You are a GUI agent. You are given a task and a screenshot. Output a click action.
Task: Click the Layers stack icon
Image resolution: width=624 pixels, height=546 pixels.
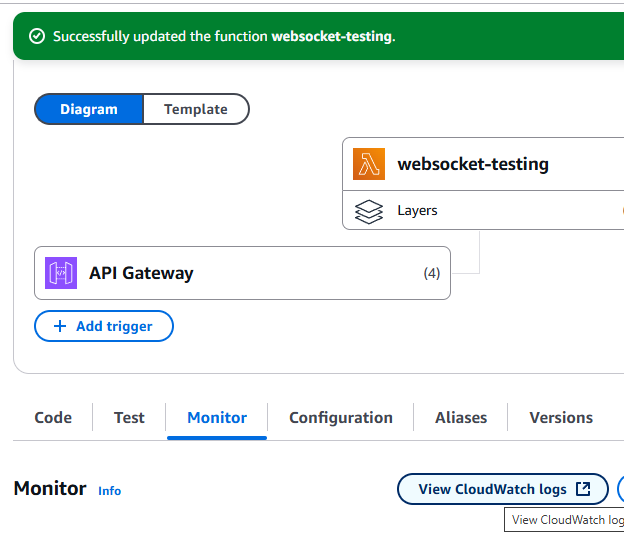coord(369,212)
